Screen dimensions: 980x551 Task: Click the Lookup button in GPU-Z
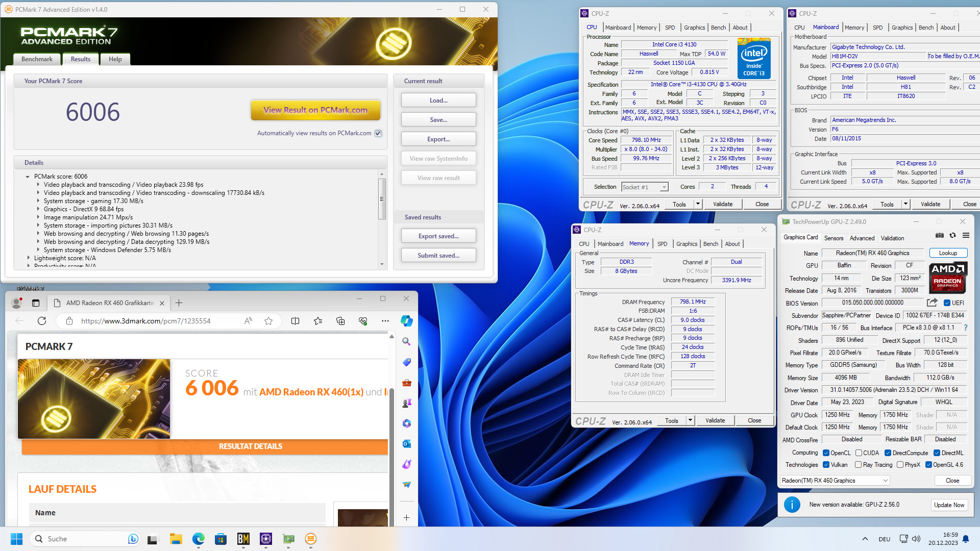[x=948, y=253]
